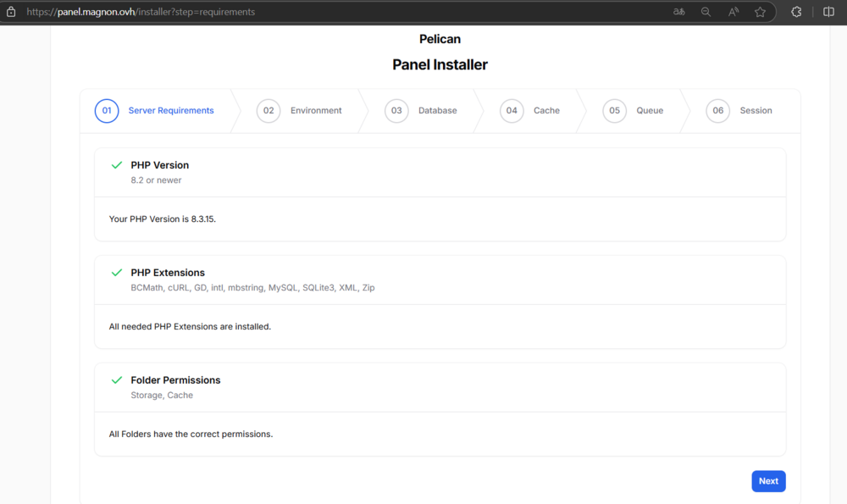Click the '8.2 or newer' text
847x504 pixels.
(156, 180)
